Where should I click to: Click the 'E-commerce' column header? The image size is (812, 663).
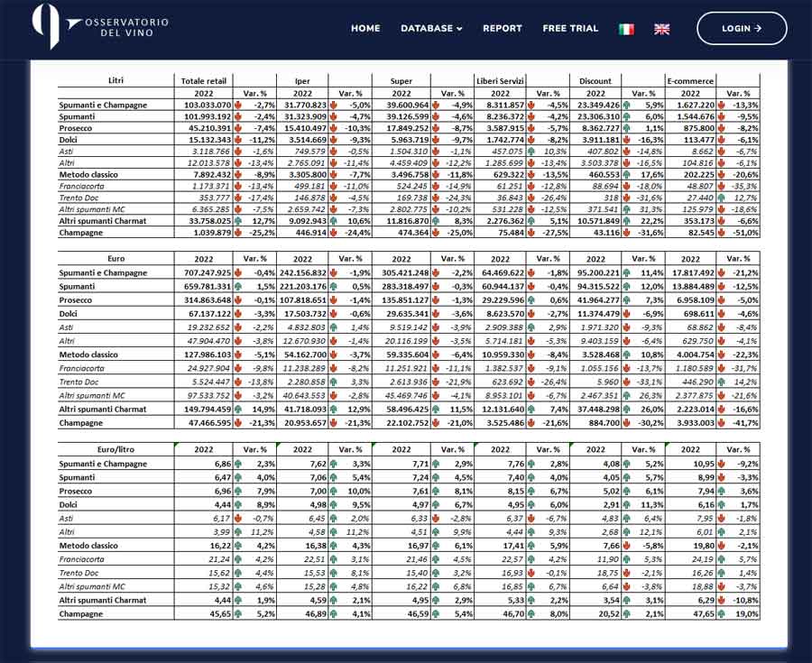tap(690, 81)
